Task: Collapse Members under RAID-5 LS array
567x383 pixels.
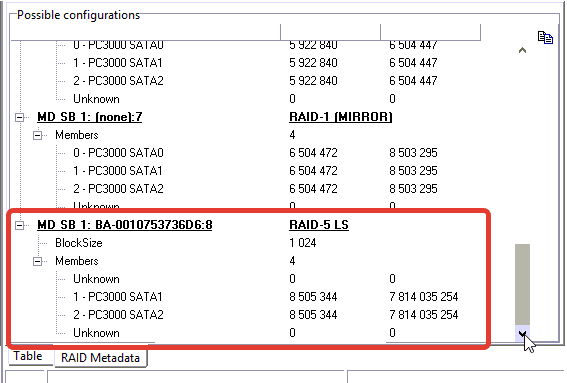Action: [x=37, y=261]
